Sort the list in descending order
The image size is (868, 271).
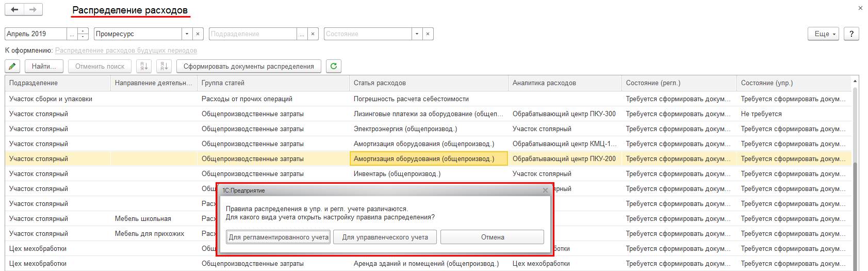point(164,66)
